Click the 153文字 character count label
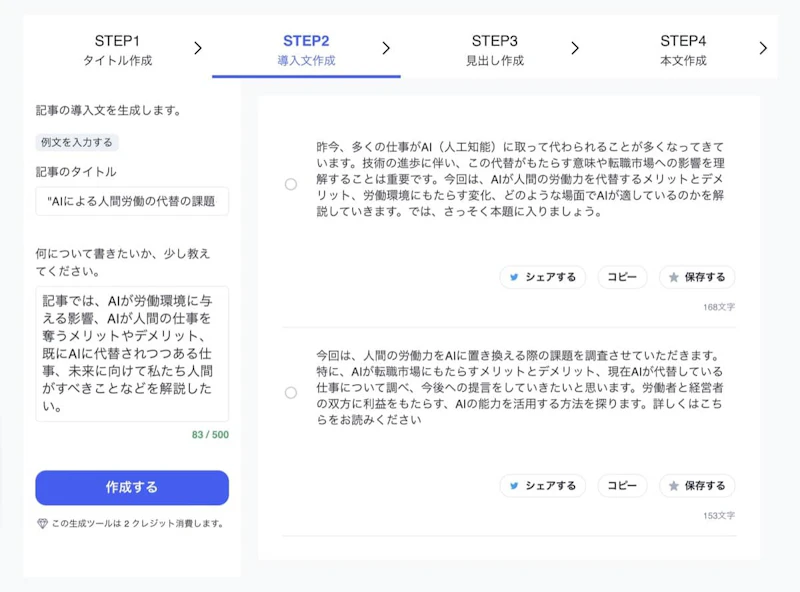Image resolution: width=800 pixels, height=592 pixels. [719, 515]
